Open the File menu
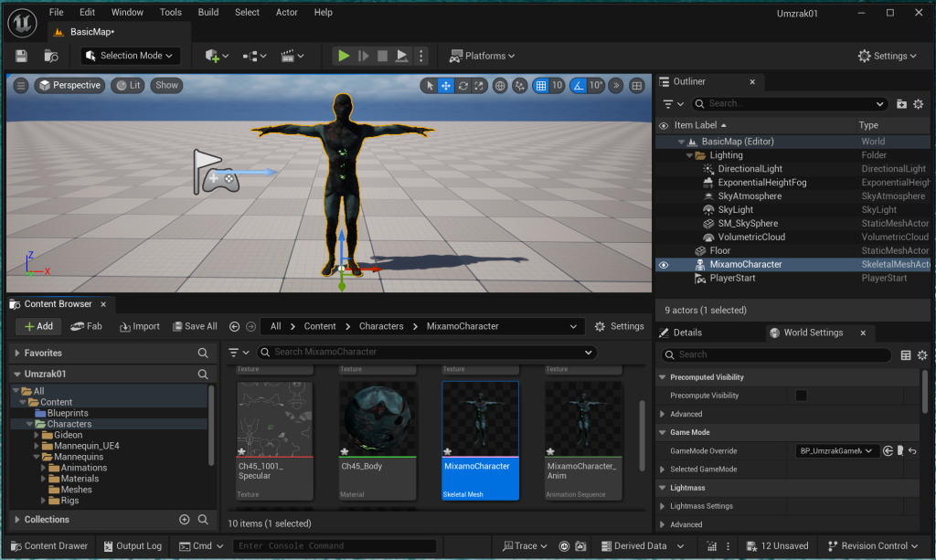The width and height of the screenshot is (936, 560). point(56,13)
